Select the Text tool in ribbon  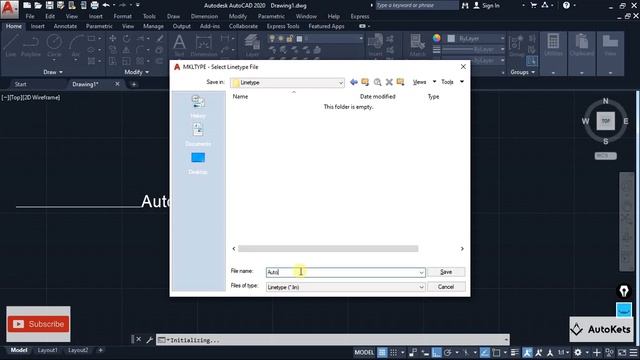pyautogui.click(x=179, y=45)
